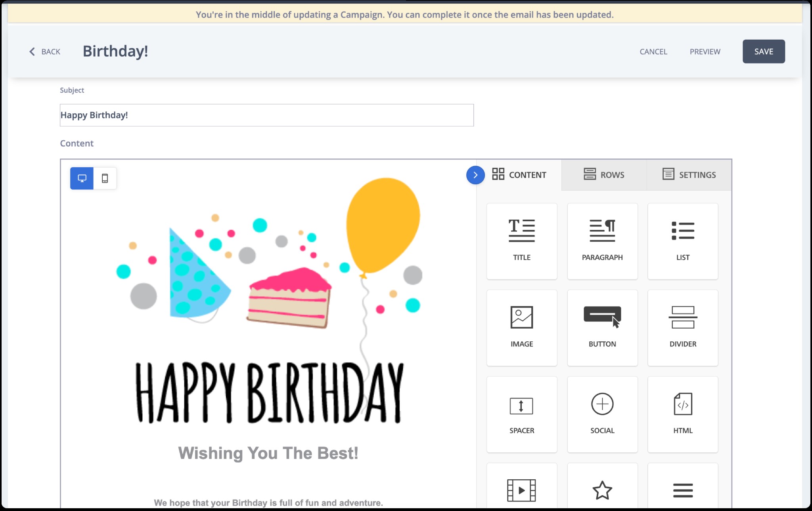Viewport: 812px width, 511px height.
Task: Cancel the email edit
Action: 653,52
